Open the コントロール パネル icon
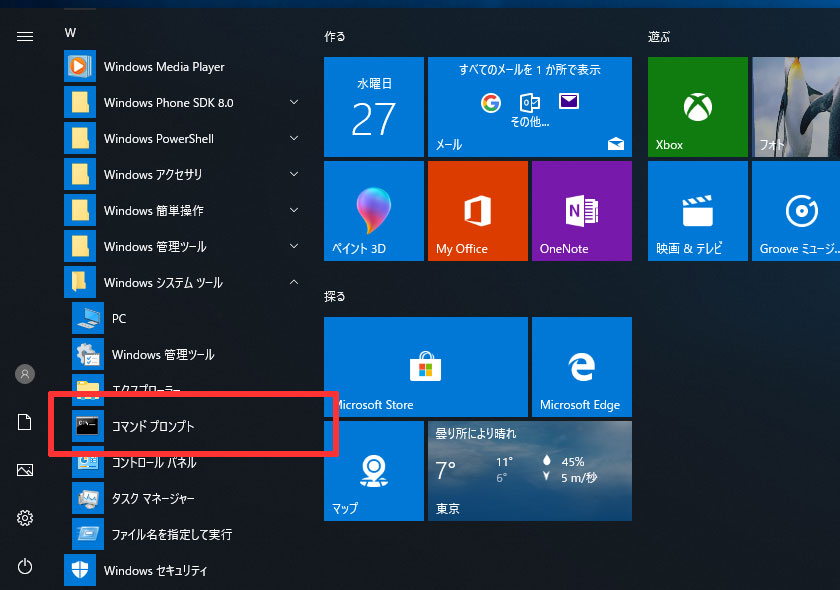 (x=88, y=462)
